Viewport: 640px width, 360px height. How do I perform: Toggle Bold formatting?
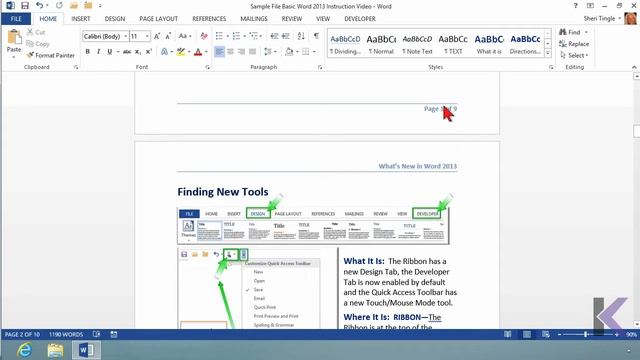click(x=87, y=52)
